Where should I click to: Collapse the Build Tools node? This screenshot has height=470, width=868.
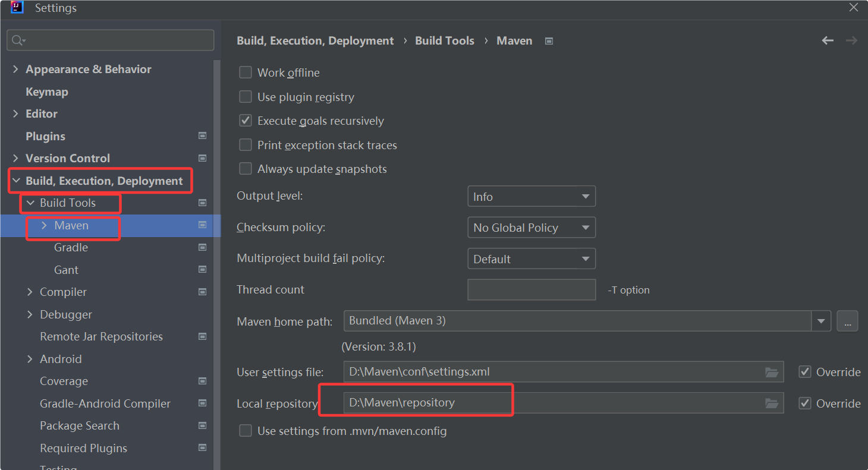(30, 203)
